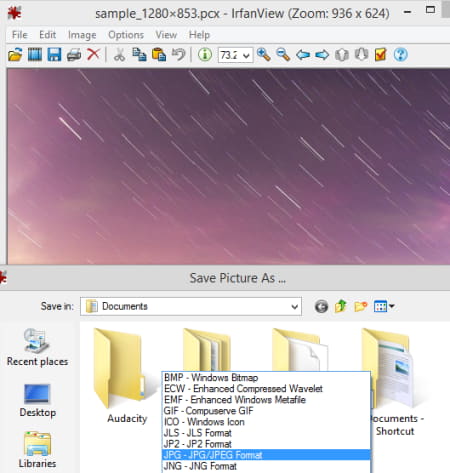Screen dimensions: 450x473
Task: Create a new folder in dialog
Action: (360, 306)
